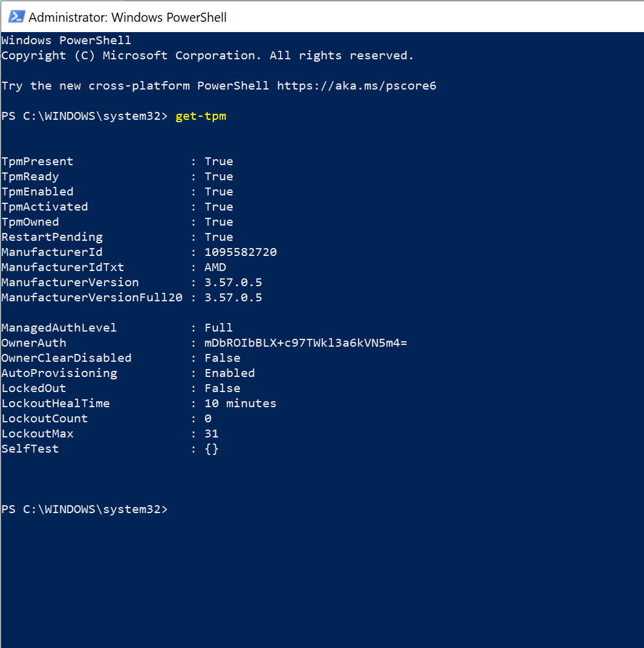644x648 pixels.
Task: Click the ManagedAuthLevel Full value
Action: pos(219,328)
